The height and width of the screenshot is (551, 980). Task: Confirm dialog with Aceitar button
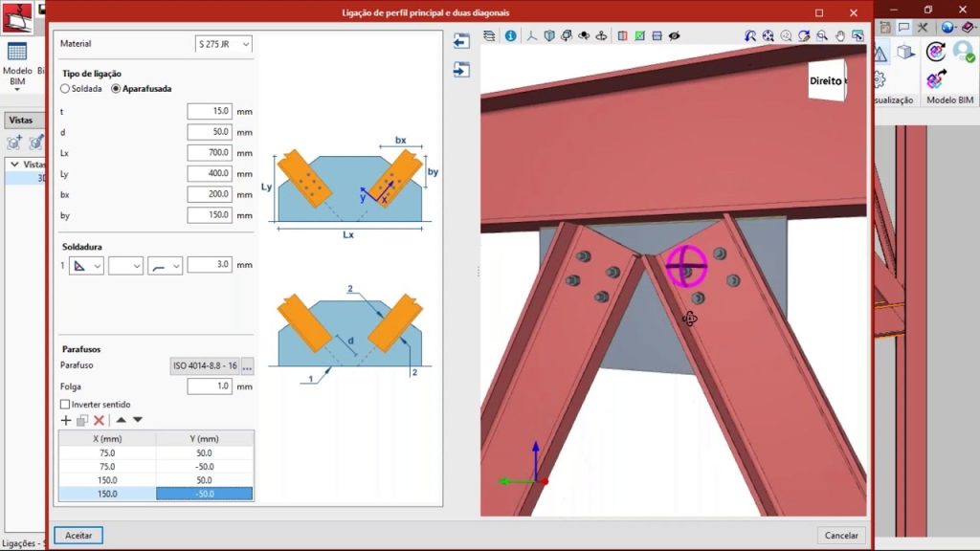tap(78, 535)
